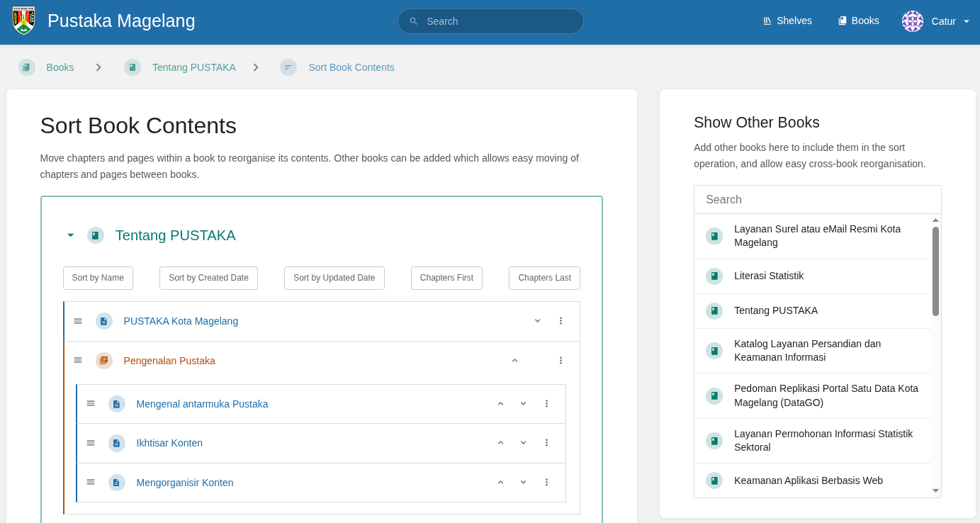
Task: Click the Pustaka Magelang logo crest
Action: (24, 21)
